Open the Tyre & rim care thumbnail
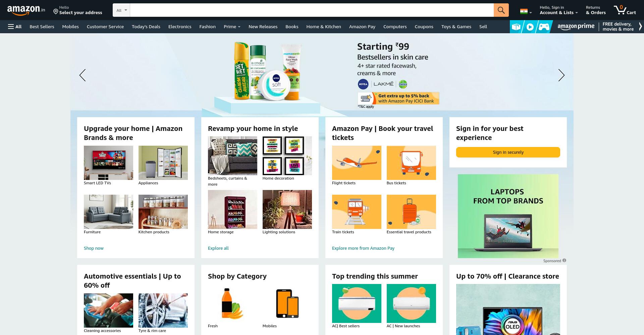The height and width of the screenshot is (335, 644). pos(163,310)
